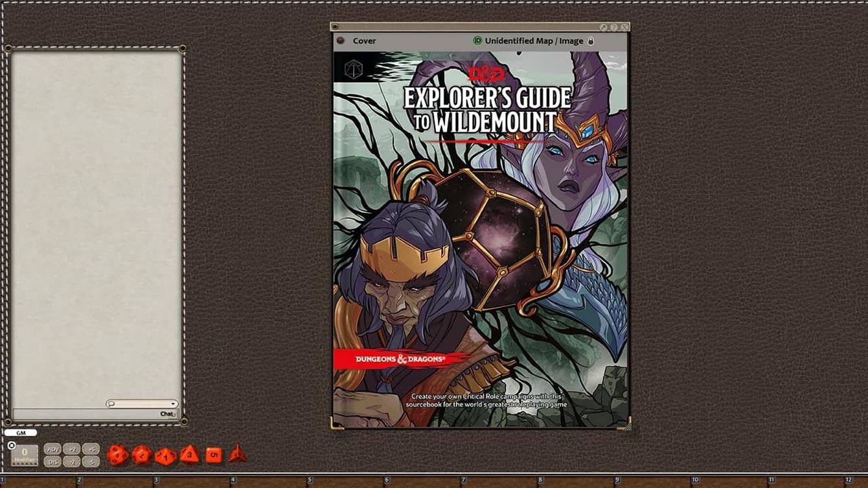Apply the +5 modifier button

(x=90, y=449)
